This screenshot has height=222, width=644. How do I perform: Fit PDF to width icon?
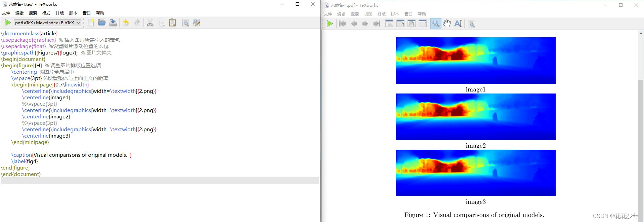coord(400,24)
